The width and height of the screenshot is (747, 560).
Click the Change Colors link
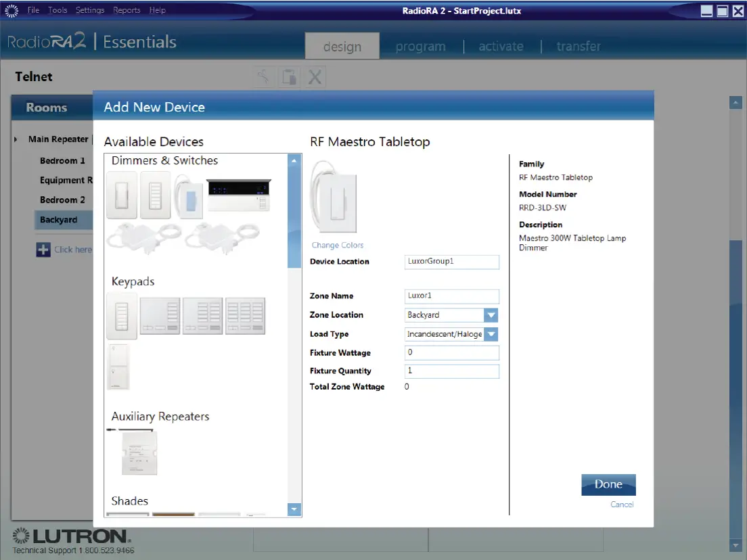[338, 246]
